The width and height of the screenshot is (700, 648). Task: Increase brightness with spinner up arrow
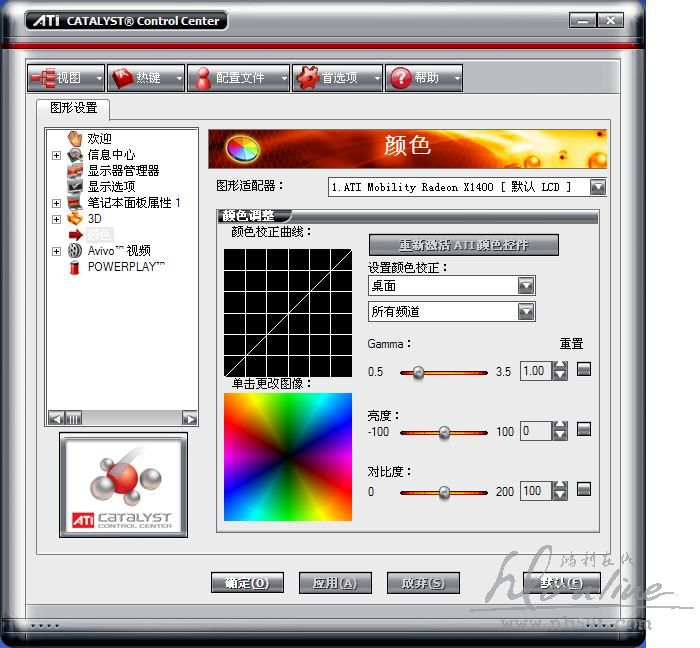point(560,426)
